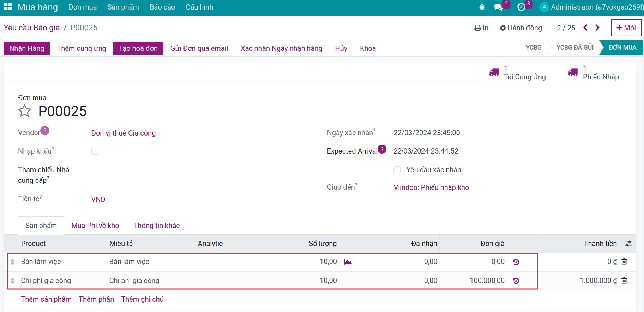Click the Đơn giá cell 100.000,00

[x=487, y=281]
